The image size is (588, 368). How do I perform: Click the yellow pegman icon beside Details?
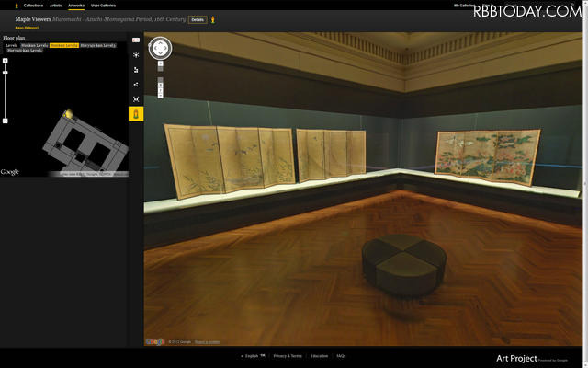[213, 19]
